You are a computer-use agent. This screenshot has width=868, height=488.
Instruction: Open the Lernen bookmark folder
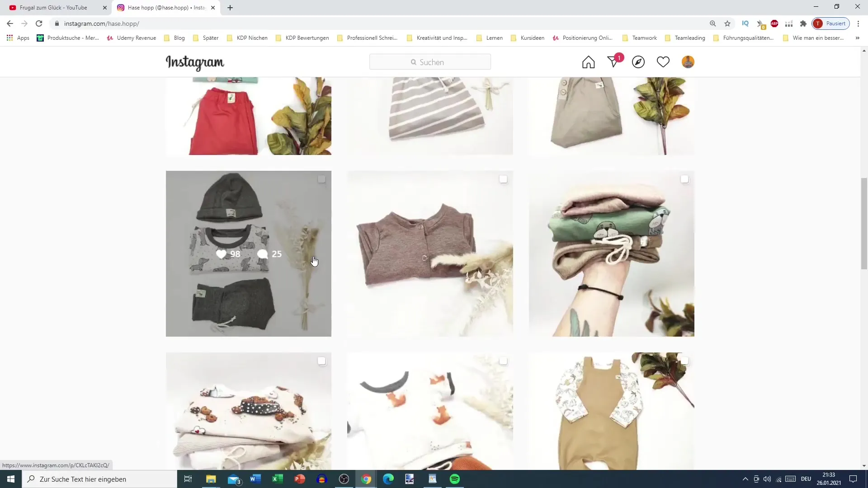[490, 38]
